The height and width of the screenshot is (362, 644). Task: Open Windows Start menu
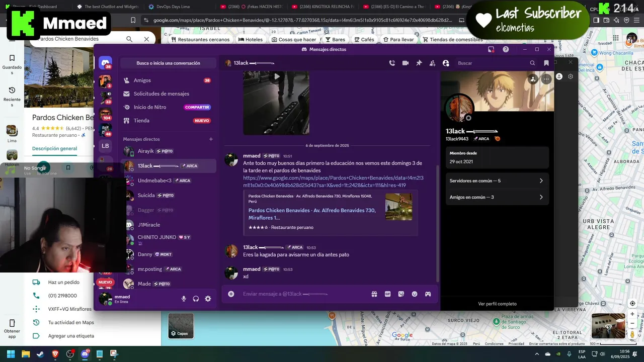(x=11, y=354)
